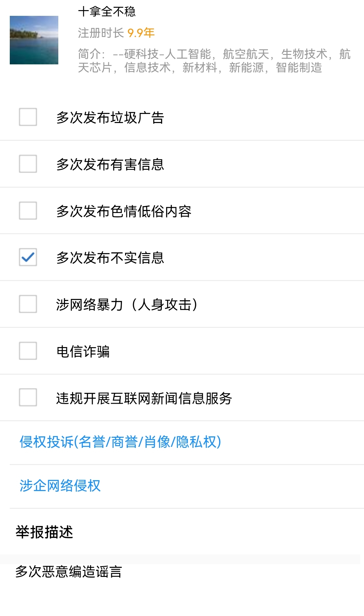This screenshot has width=364, height=616.
Task: Tap the 多次发布垃圾广告 label text
Action: pos(110,118)
